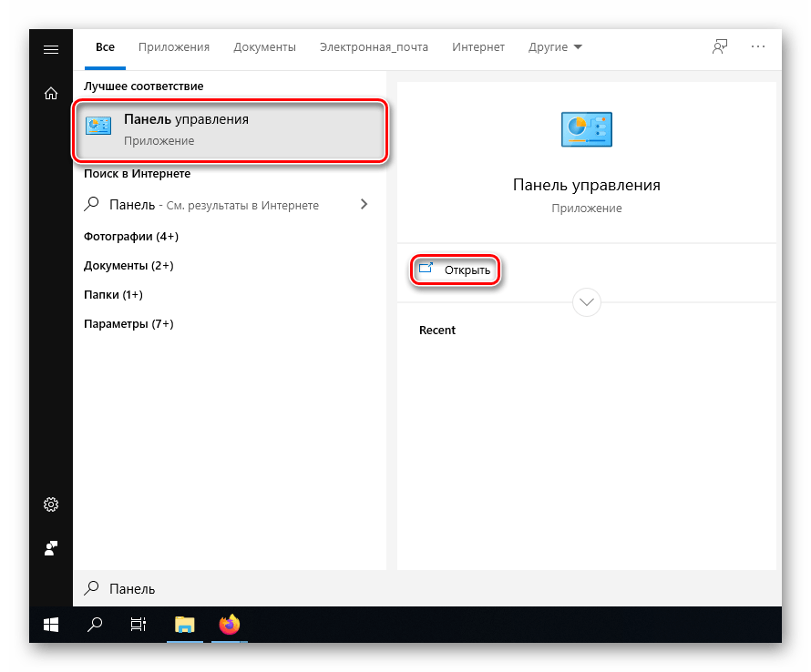Image resolution: width=811 pixels, height=672 pixels.
Task: Switch to the Документы tab
Action: pos(264,47)
